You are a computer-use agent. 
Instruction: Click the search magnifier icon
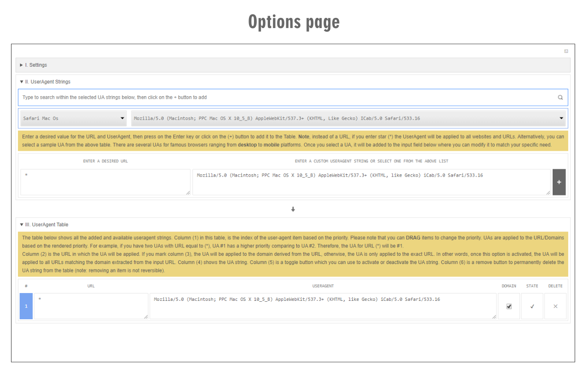[560, 97]
